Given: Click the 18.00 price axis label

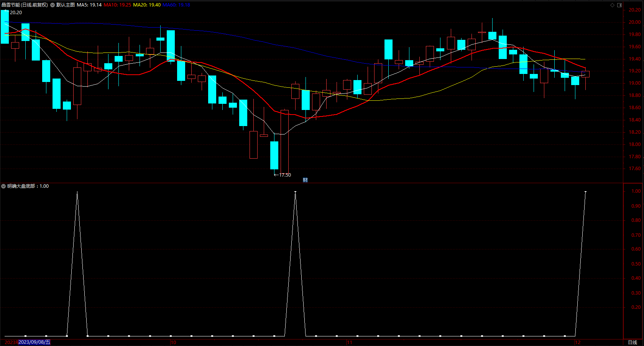Looking at the screenshot, I should [x=634, y=144].
